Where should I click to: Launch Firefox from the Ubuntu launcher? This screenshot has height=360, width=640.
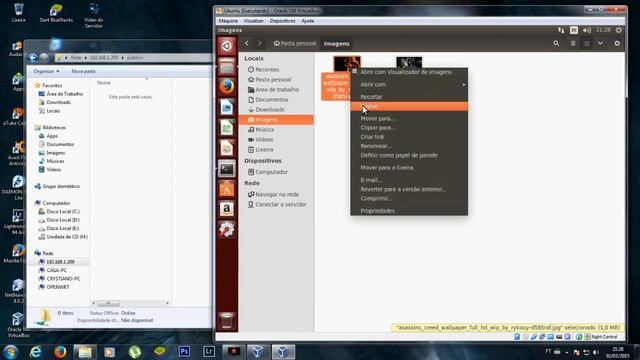click(x=227, y=87)
